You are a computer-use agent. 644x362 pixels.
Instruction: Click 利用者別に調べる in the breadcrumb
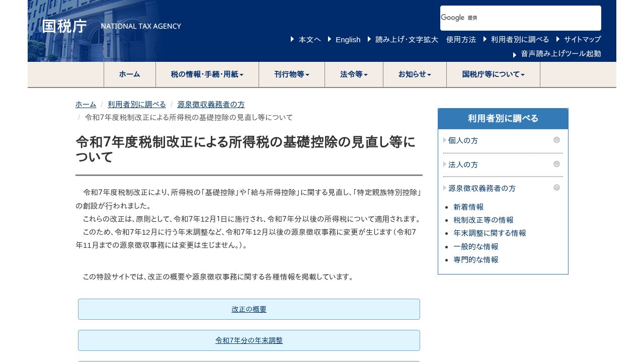pyautogui.click(x=137, y=105)
